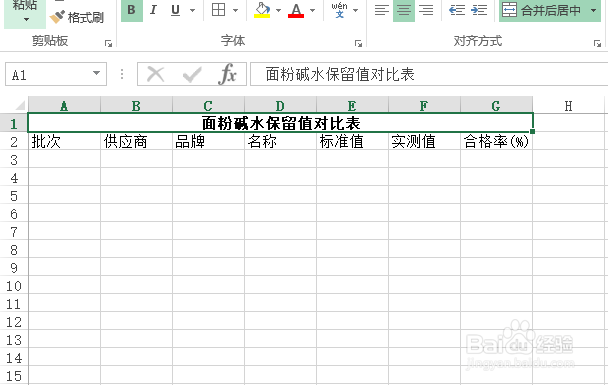Click cell containing 实测值
Viewport: 608px width, 385px height.
tap(424, 141)
